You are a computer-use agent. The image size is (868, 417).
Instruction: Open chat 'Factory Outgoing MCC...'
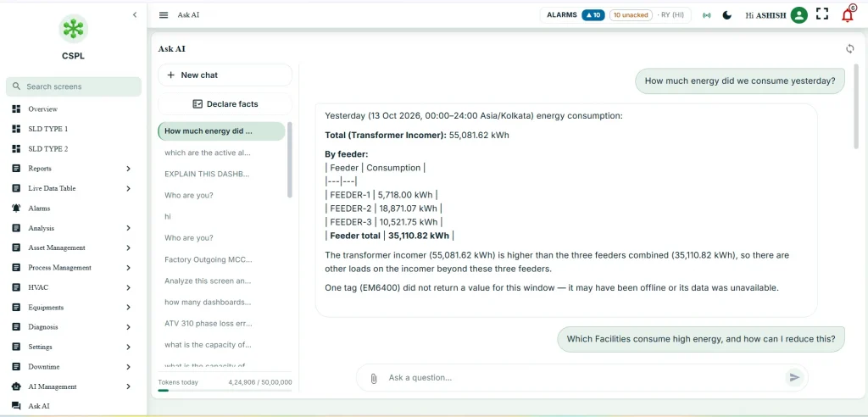point(221,259)
